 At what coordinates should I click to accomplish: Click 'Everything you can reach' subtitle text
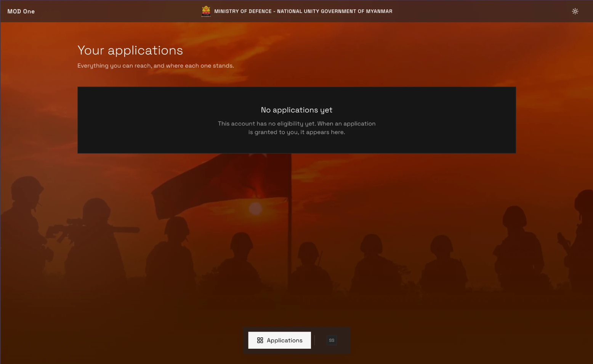155,66
